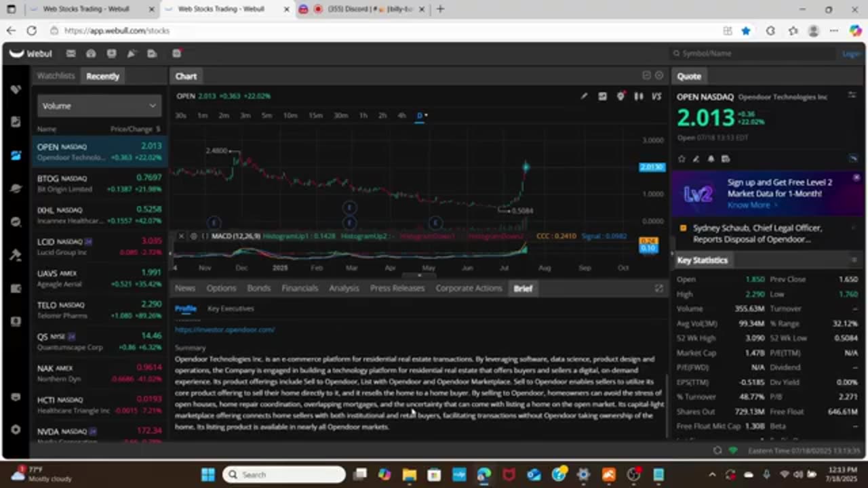Select the highlighted stocks icon in left sidebar

point(16,155)
